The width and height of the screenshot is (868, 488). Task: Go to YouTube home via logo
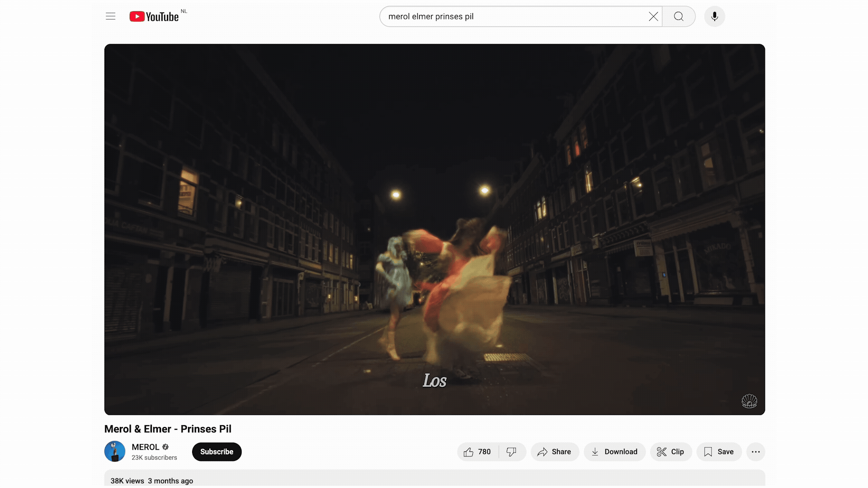point(154,17)
